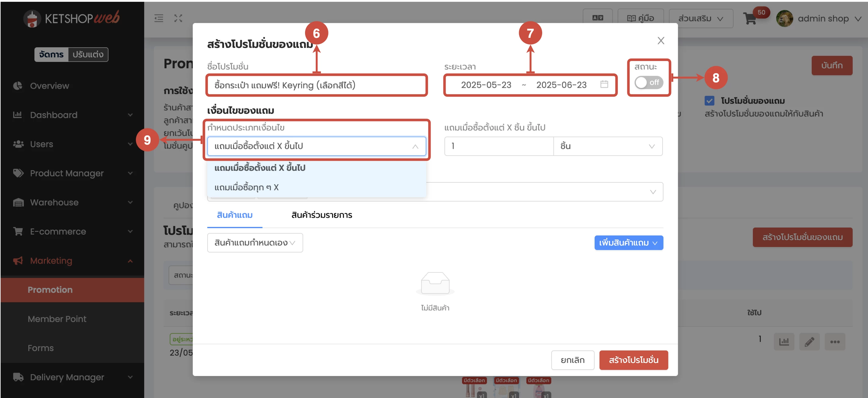
Task: Enter fullscreen with the expand arrows icon
Action: click(x=178, y=19)
